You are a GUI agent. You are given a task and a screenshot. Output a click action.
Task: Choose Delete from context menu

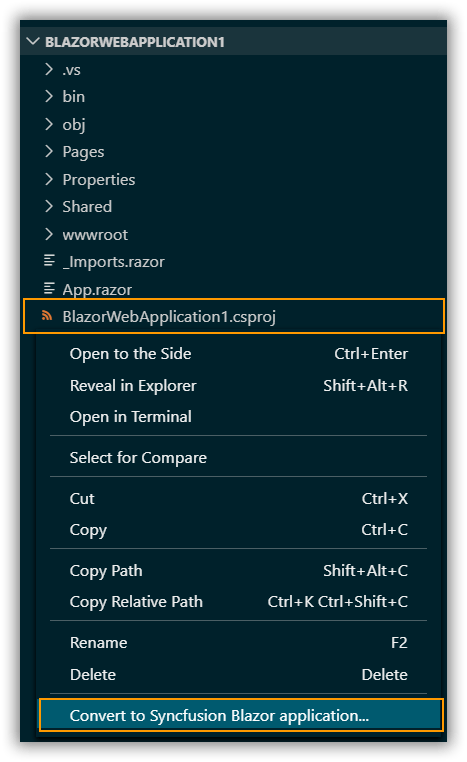click(239, 675)
